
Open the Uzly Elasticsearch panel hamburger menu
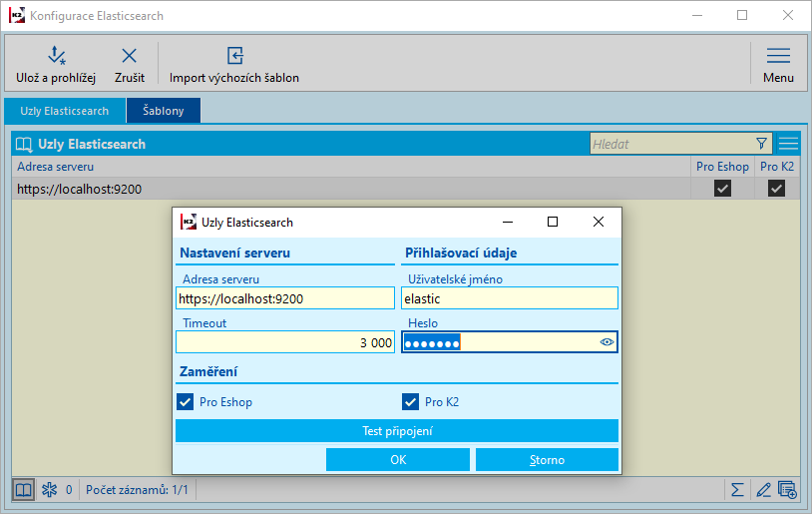788,144
